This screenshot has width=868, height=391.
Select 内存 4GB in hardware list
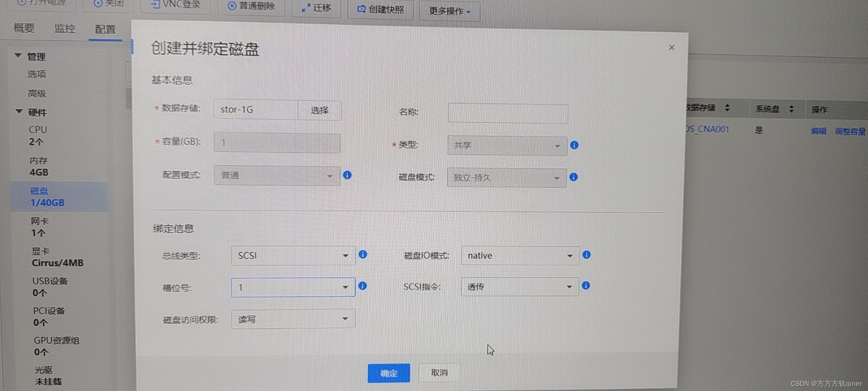point(39,166)
